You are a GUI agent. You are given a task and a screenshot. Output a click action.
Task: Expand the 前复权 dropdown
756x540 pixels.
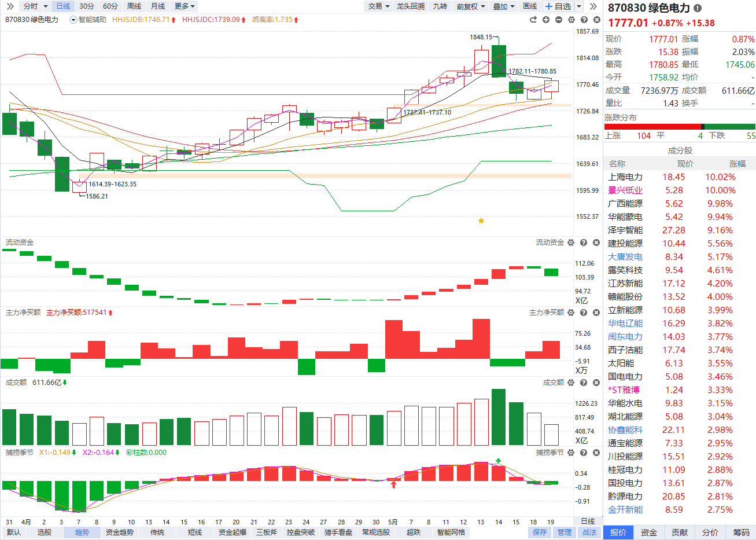(471, 6)
